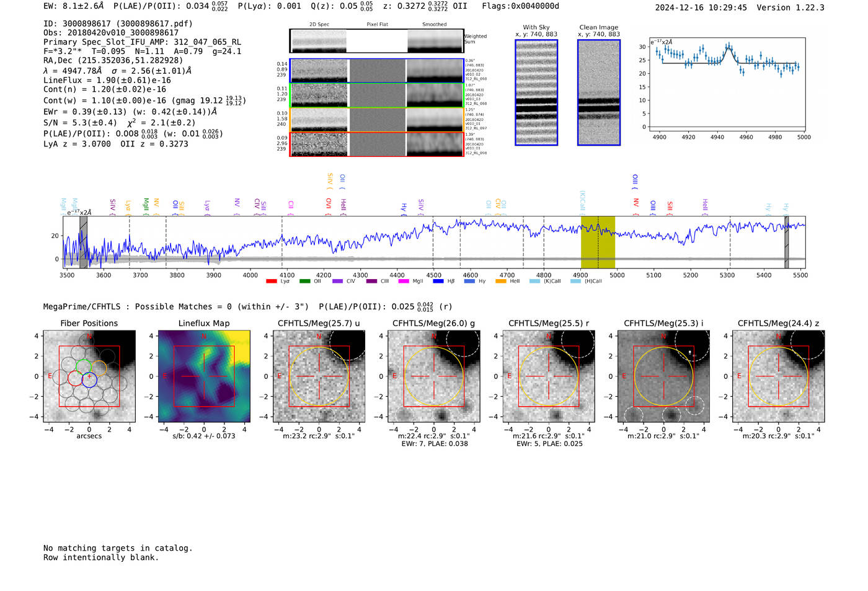Screen dimensions: 868x591
Task: Select the Cont(n) = 1.20(±0.02)e-16 line
Action: coord(105,89)
